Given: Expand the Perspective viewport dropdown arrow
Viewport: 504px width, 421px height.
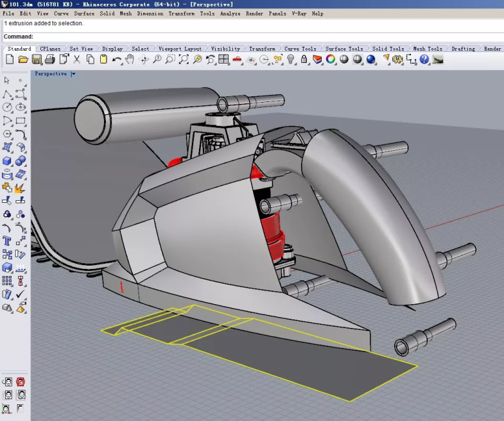Looking at the screenshot, I should tap(73, 74).
